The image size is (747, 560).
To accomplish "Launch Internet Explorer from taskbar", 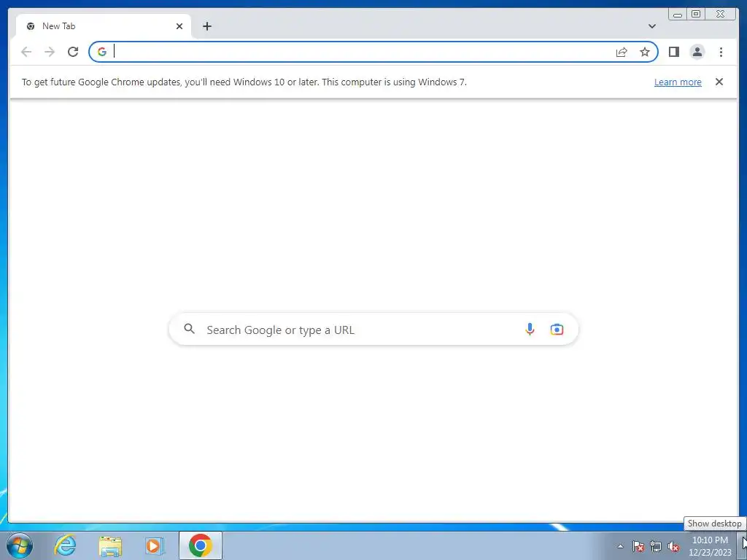I will coord(65,545).
